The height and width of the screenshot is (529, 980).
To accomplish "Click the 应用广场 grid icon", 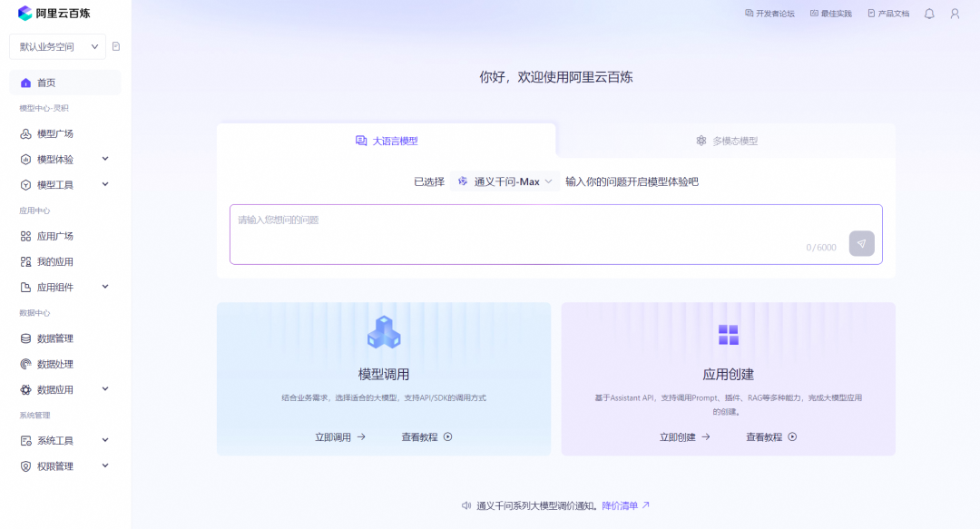I will point(25,236).
